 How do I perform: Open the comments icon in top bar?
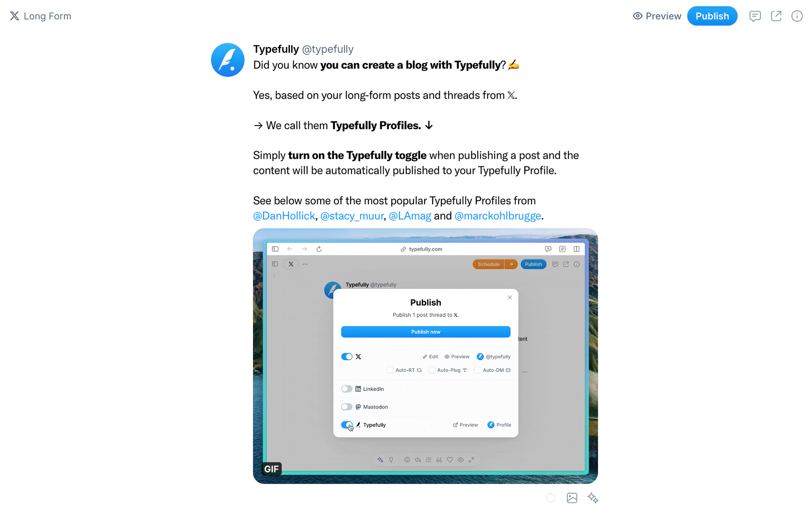[x=755, y=16]
